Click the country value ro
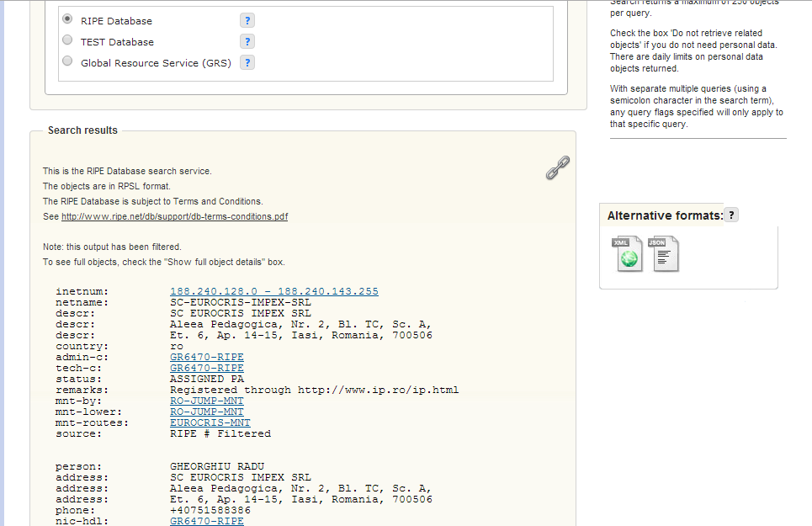812x526 pixels. tap(177, 347)
